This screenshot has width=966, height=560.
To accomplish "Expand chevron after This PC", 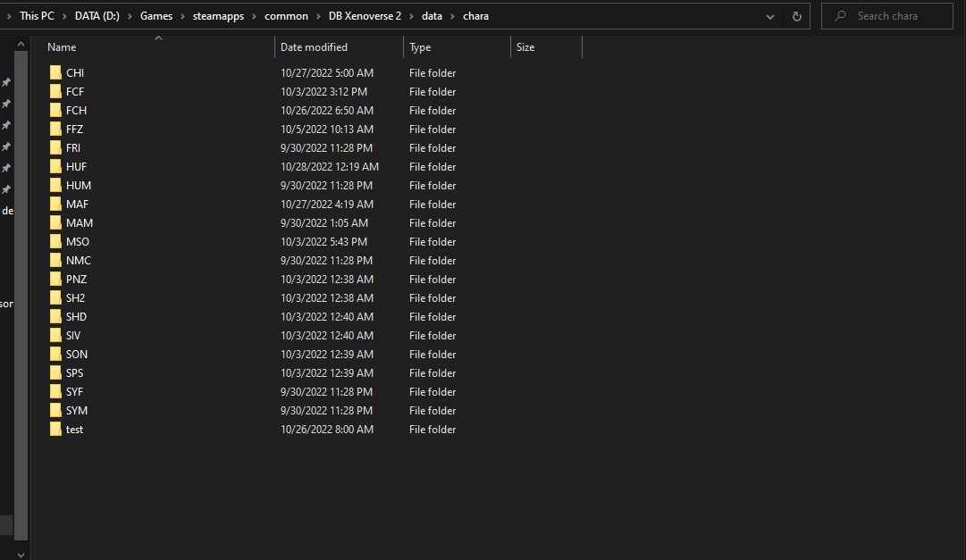I will [x=64, y=17].
